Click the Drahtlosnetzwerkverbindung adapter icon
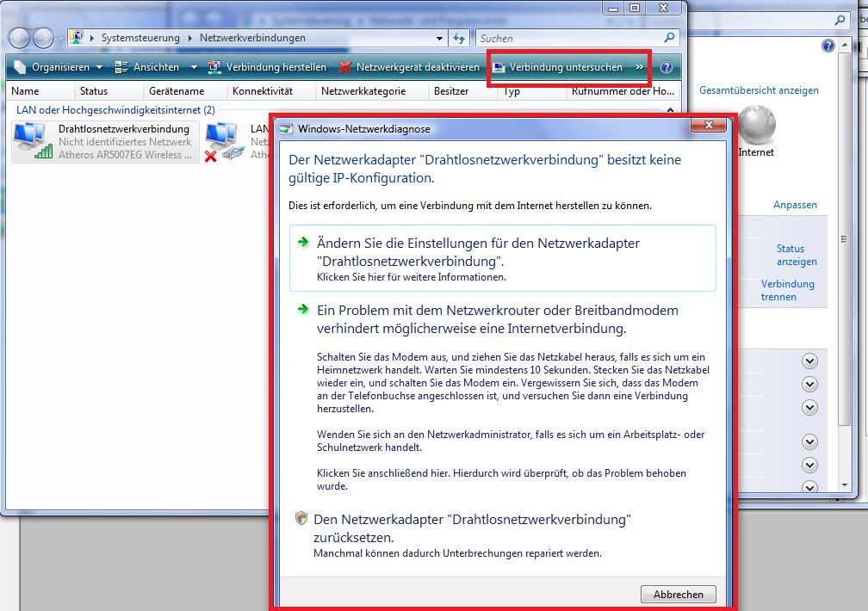Image resolution: width=868 pixels, height=611 pixels. (x=31, y=140)
